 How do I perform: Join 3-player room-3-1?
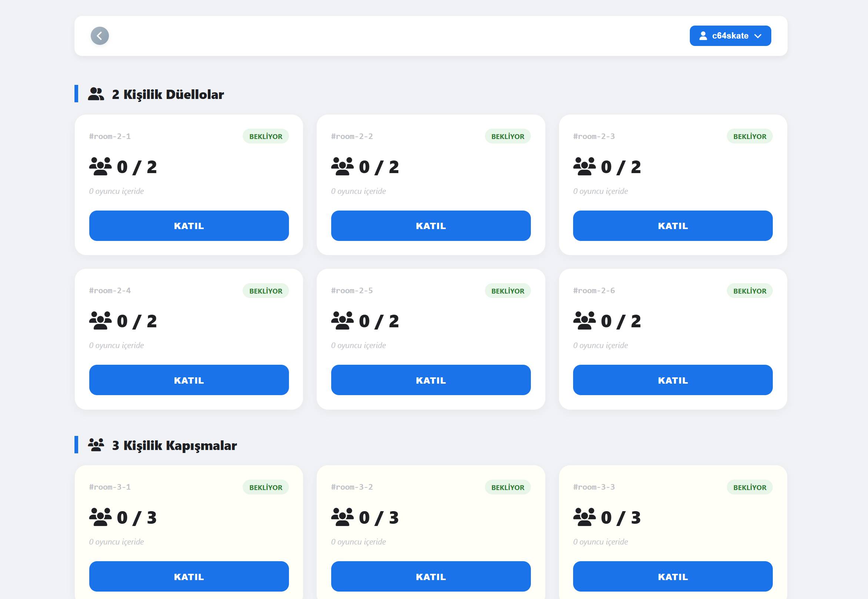(x=189, y=576)
